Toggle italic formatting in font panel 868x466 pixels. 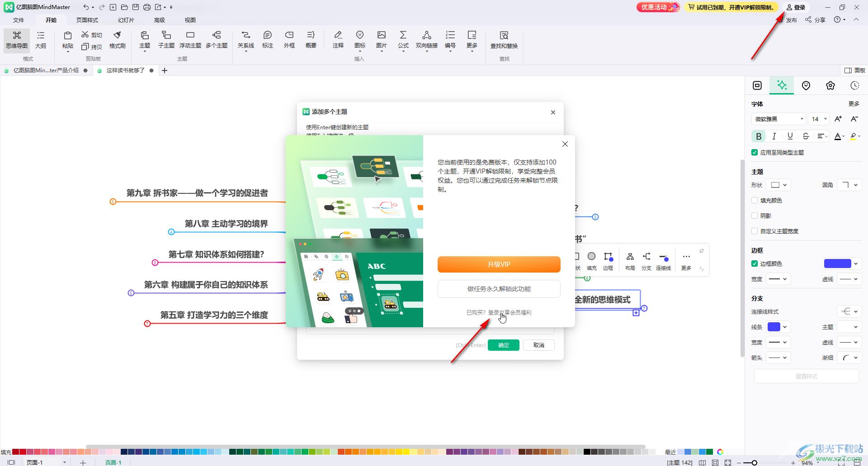tap(774, 136)
